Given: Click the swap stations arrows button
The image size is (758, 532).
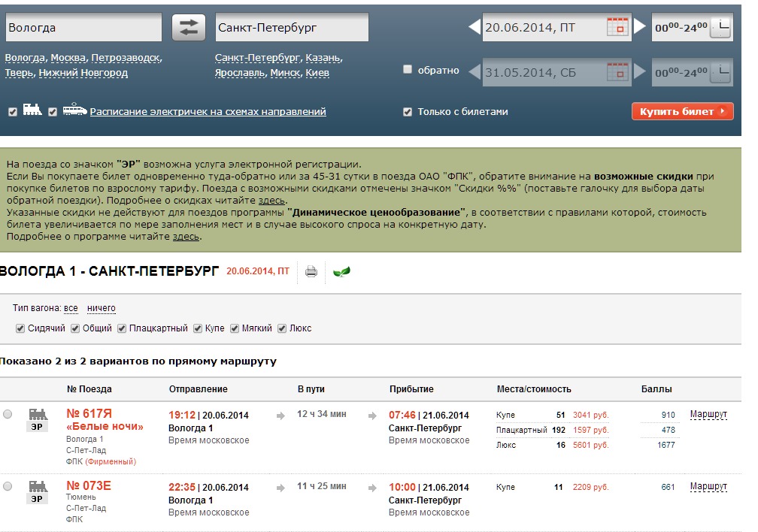Looking at the screenshot, I should tap(188, 28).
